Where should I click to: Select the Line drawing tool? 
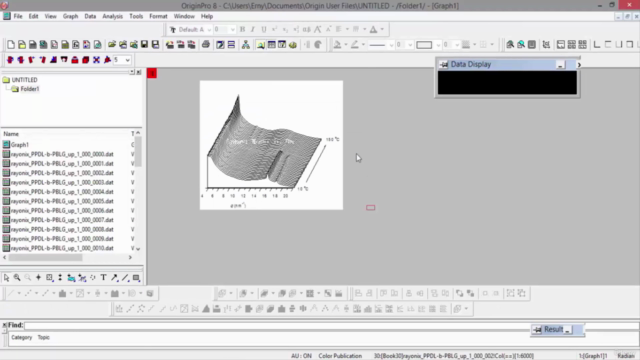pyautogui.click(x=125, y=278)
